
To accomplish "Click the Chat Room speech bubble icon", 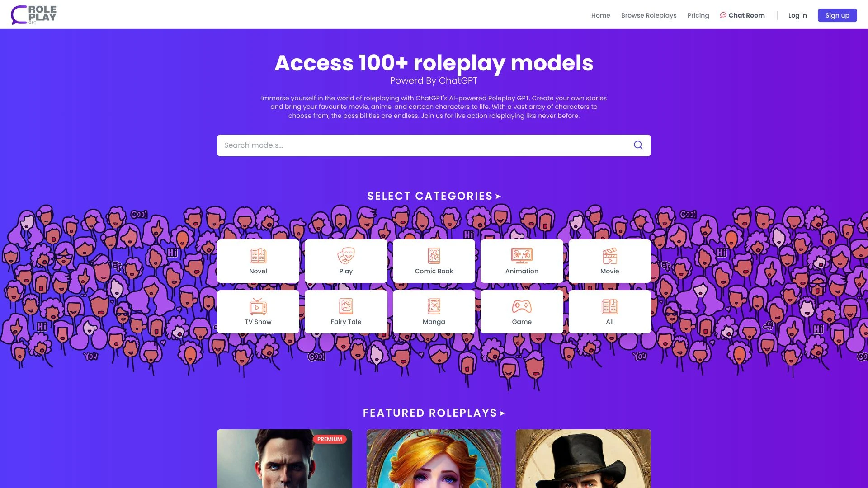I will (723, 15).
